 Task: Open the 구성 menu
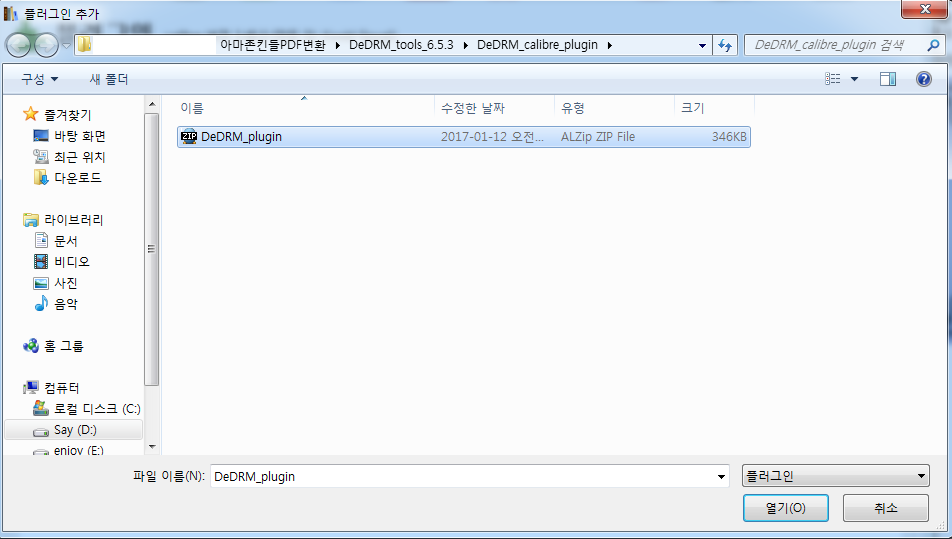coord(40,79)
